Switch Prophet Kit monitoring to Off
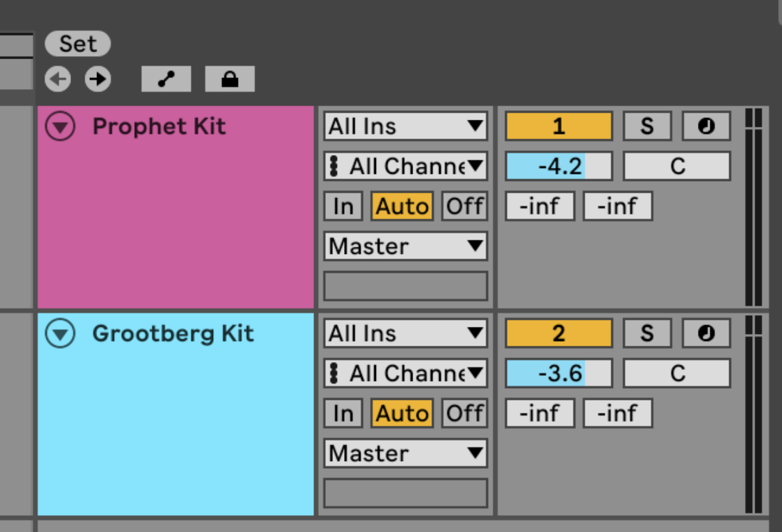This screenshot has width=782, height=532. pos(464,206)
